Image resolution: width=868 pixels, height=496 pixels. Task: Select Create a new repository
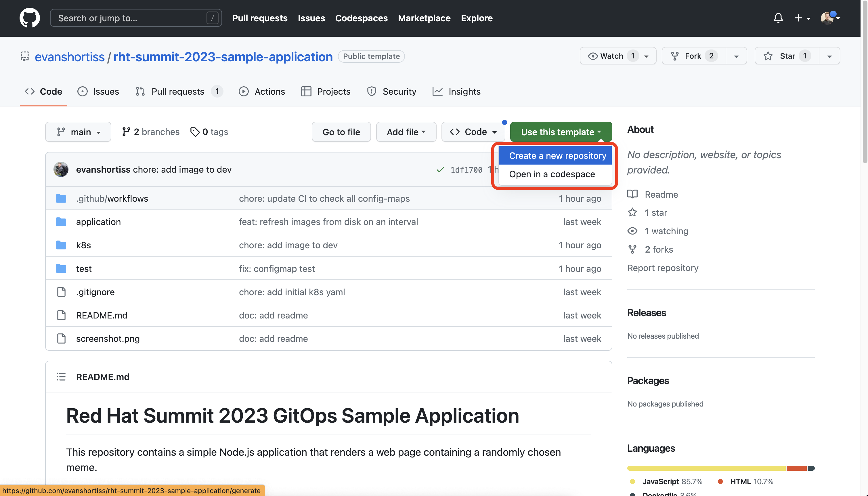(x=555, y=156)
